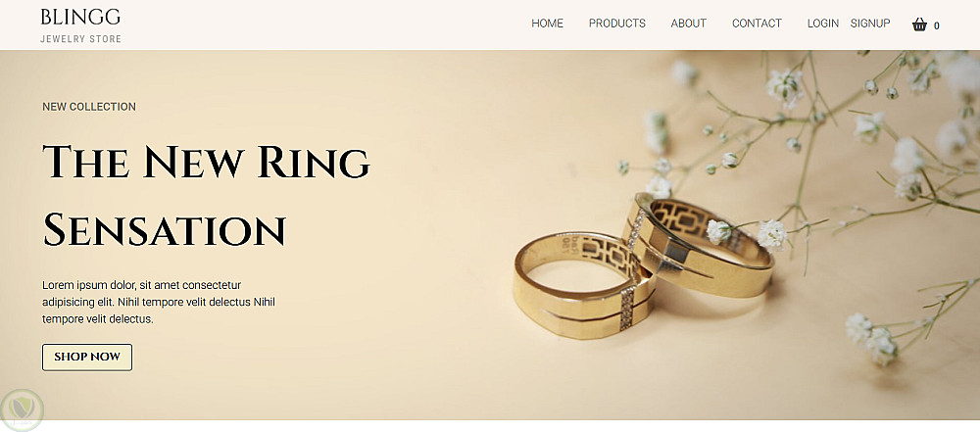This screenshot has height=432, width=980.
Task: Navigate to the ABOUT page
Action: (x=688, y=24)
